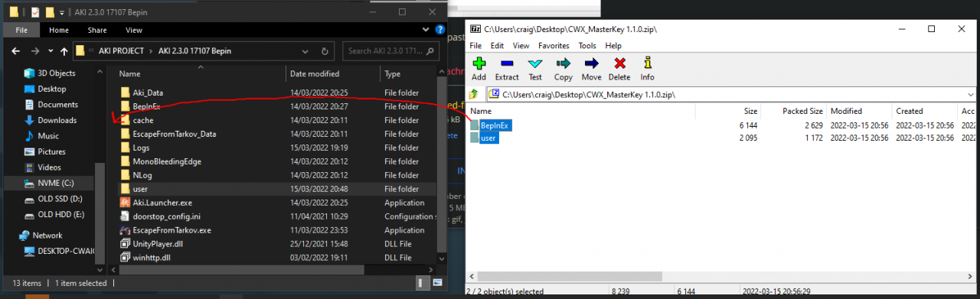Expand the Network node in navigation pane

pyautogui.click(x=11, y=236)
